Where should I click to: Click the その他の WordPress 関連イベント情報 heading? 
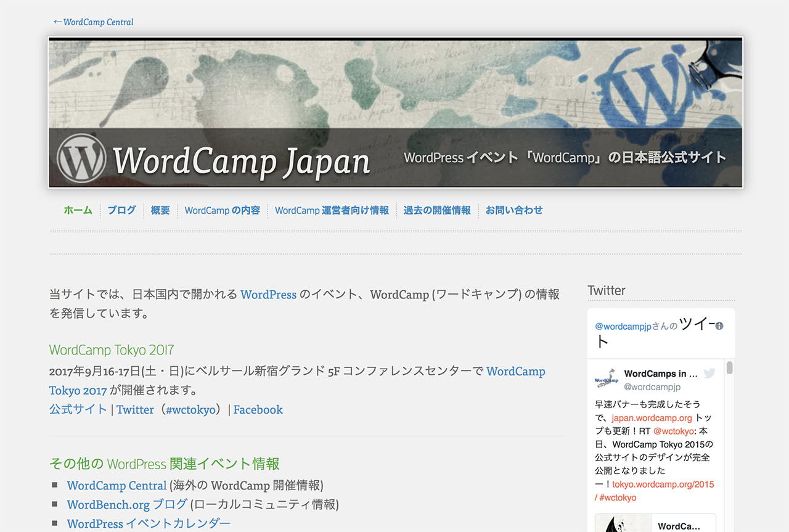point(165,464)
